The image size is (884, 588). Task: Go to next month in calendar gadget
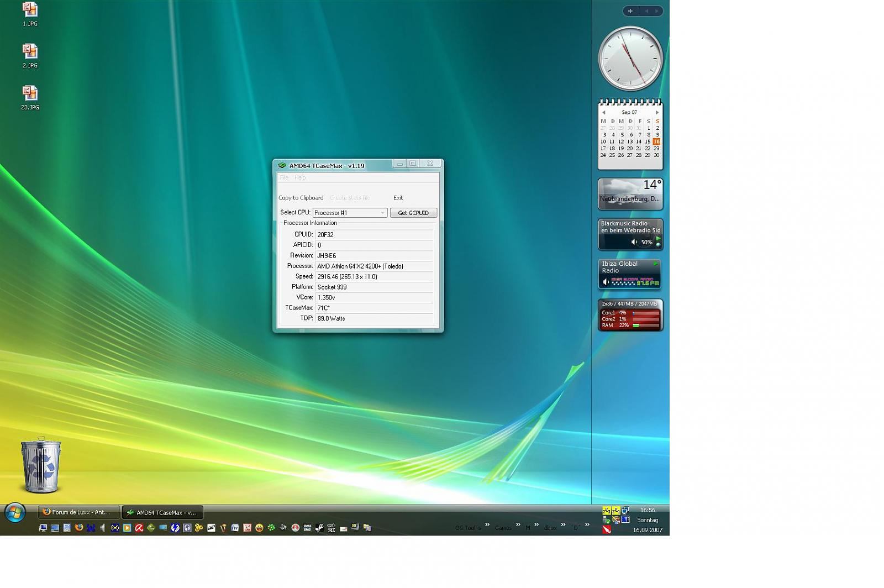657,112
